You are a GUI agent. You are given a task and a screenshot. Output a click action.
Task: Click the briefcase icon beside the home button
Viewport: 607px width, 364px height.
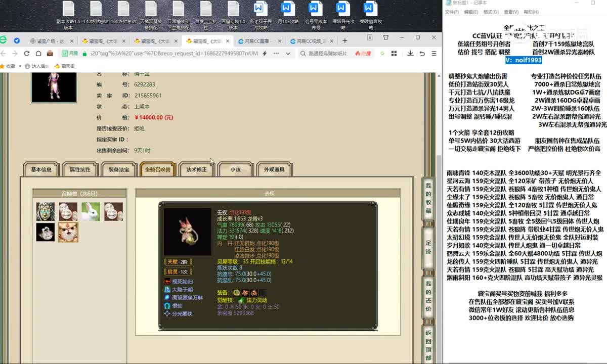pos(50,54)
